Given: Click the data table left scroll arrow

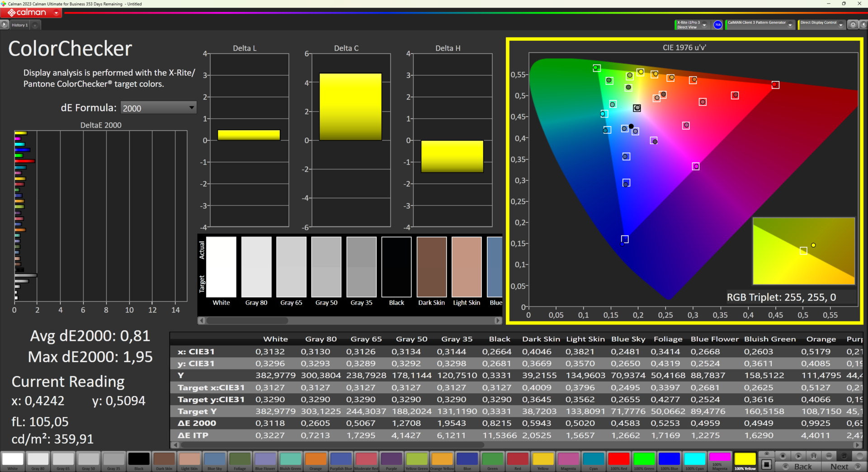Looking at the screenshot, I should 175,445.
